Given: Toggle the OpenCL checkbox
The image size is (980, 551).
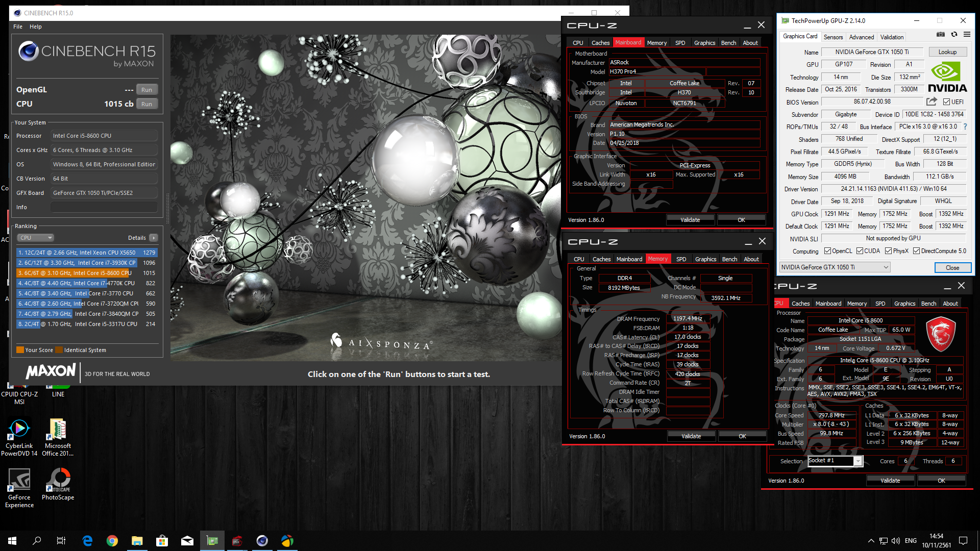Looking at the screenshot, I should [827, 251].
